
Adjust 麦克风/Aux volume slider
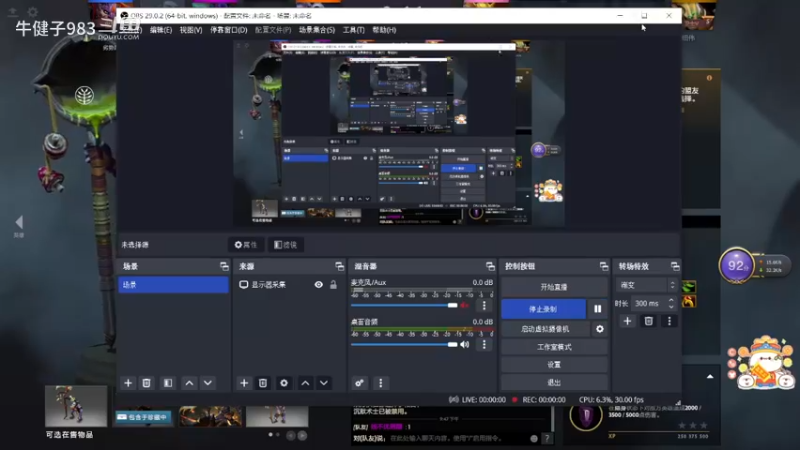click(x=404, y=305)
